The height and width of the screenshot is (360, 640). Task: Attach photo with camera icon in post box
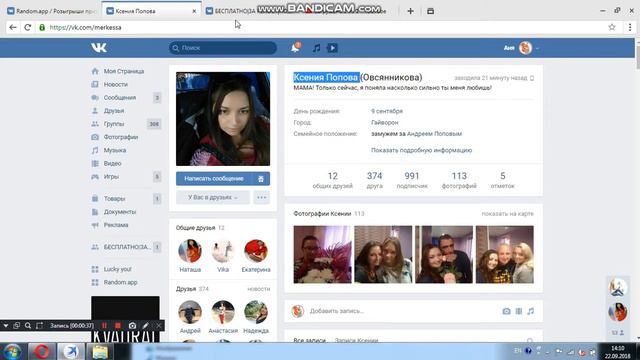pyautogui.click(x=506, y=311)
